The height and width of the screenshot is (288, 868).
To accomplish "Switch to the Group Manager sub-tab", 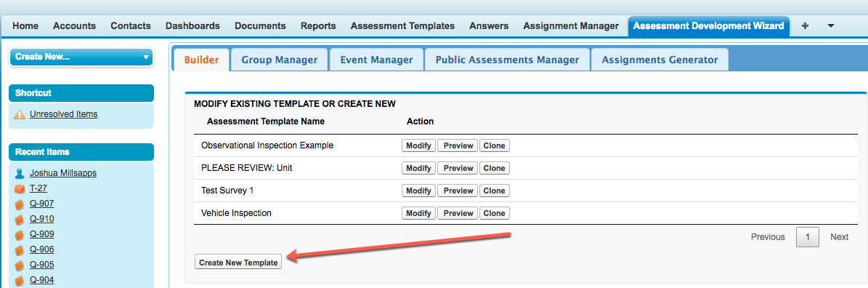I will click(280, 60).
